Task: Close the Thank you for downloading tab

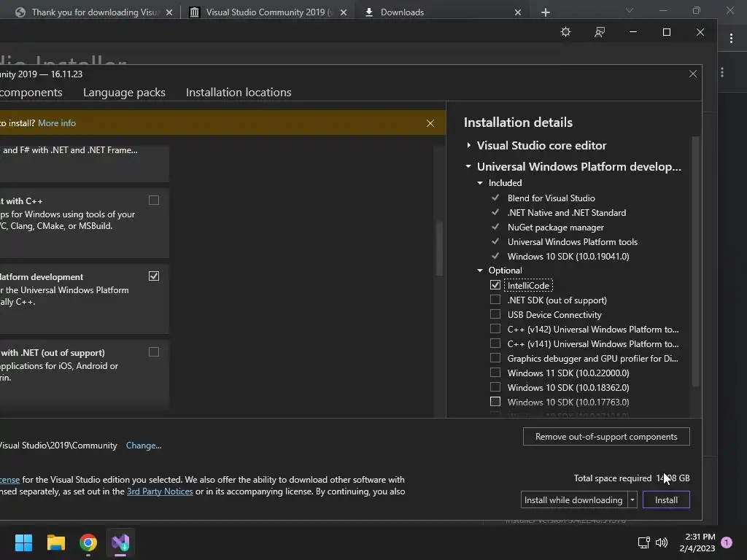Action: click(x=169, y=12)
